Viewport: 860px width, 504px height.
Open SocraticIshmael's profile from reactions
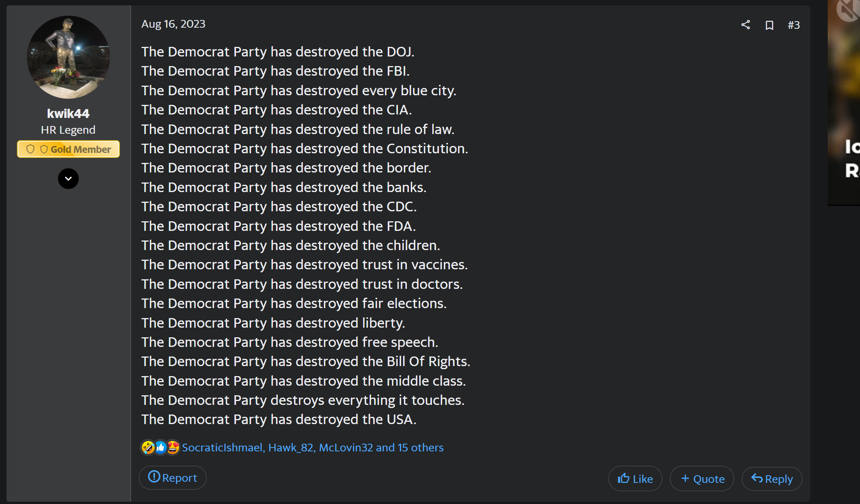click(222, 448)
